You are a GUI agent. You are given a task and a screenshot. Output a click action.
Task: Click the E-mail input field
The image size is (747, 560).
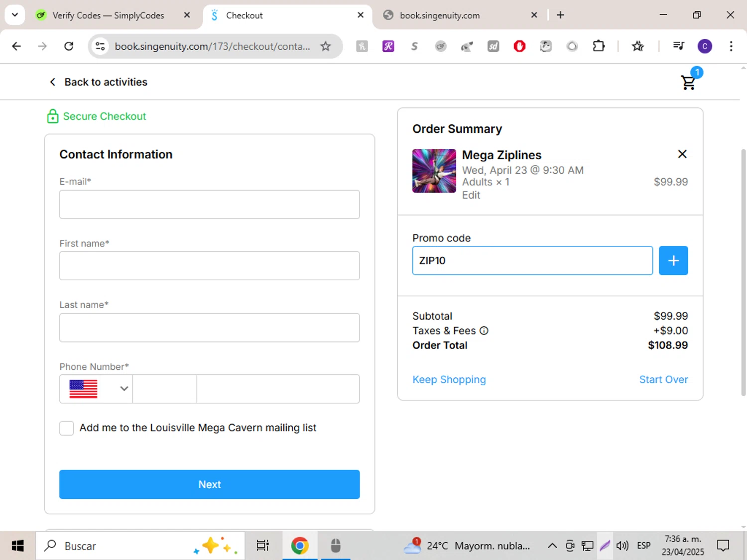pos(209,204)
